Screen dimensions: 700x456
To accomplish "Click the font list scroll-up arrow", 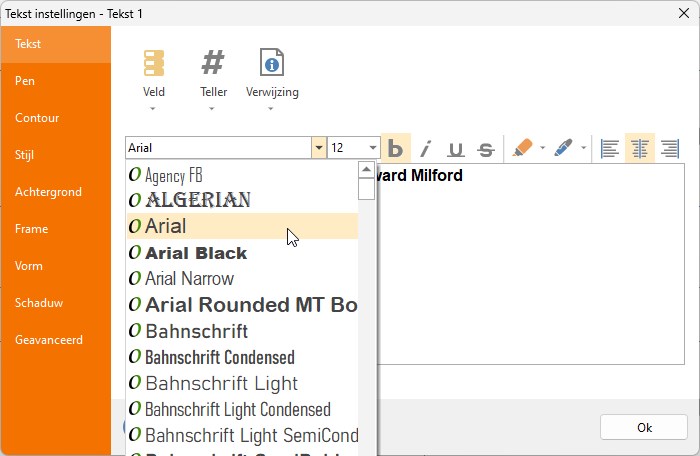I will click(366, 170).
